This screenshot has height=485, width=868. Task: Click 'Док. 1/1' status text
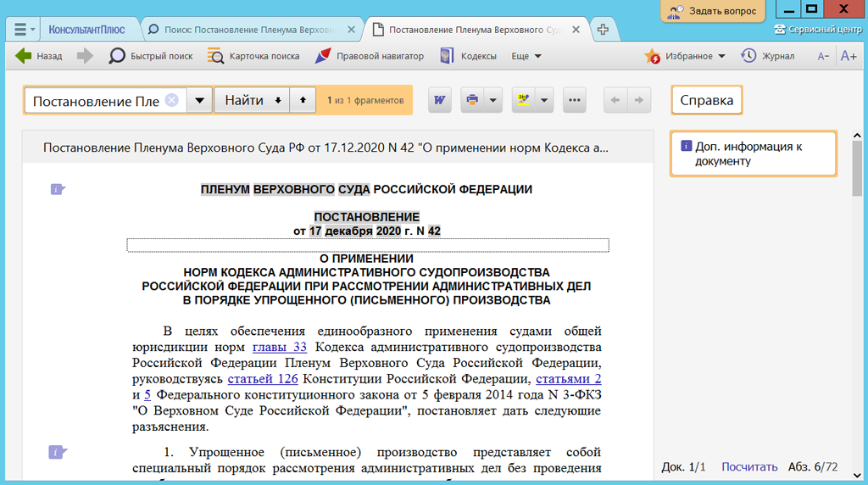684,466
